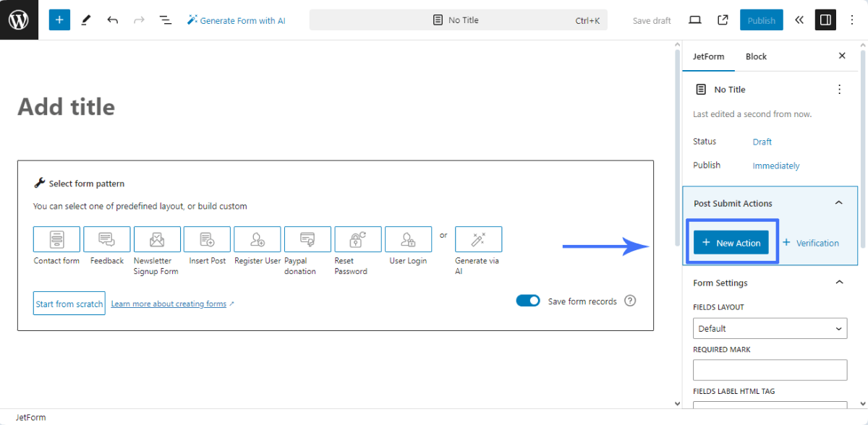
Task: Click the WordPress logo icon
Action: tap(19, 20)
